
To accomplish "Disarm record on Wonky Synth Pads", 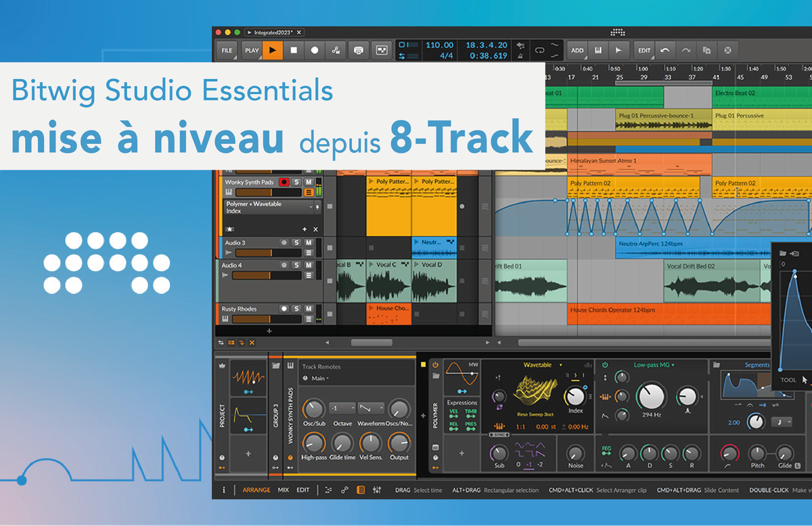I will (284, 183).
